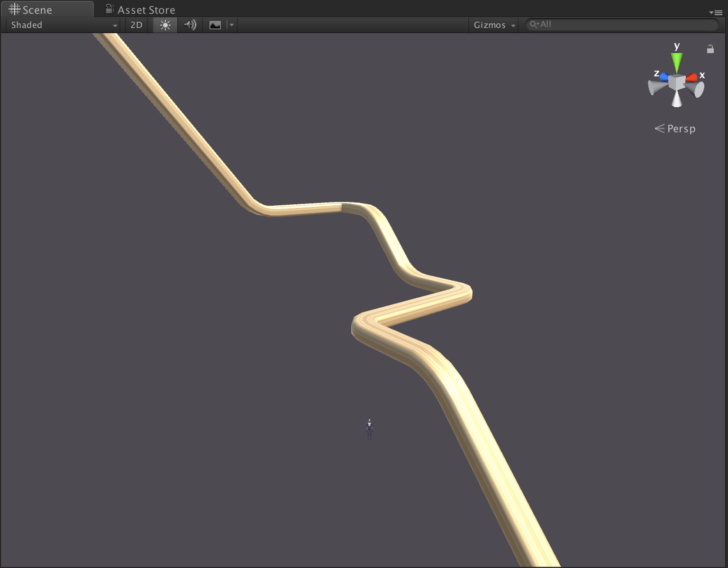Open the scene search filter magnifier dropdown
The image size is (728, 568).
click(534, 24)
